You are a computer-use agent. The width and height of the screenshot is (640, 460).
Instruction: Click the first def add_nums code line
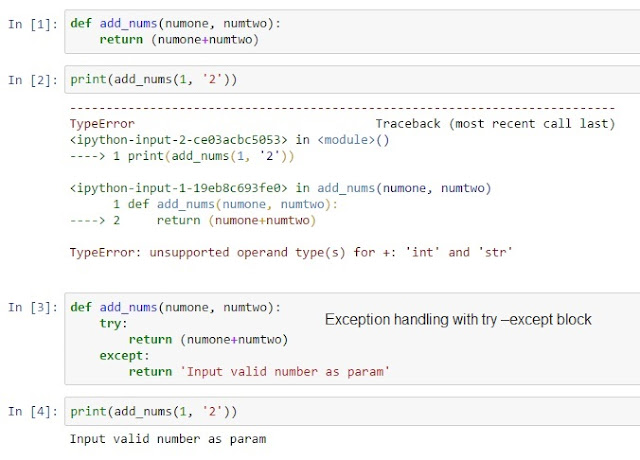tap(176, 23)
